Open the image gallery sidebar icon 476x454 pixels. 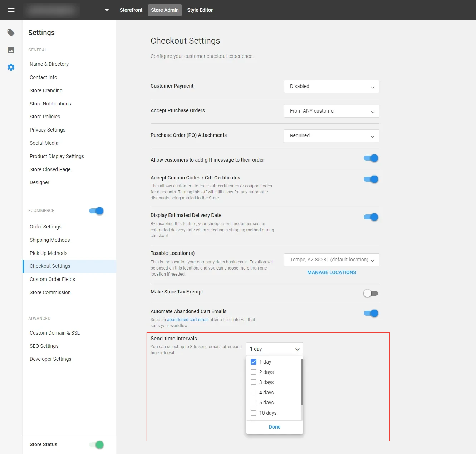(x=11, y=50)
